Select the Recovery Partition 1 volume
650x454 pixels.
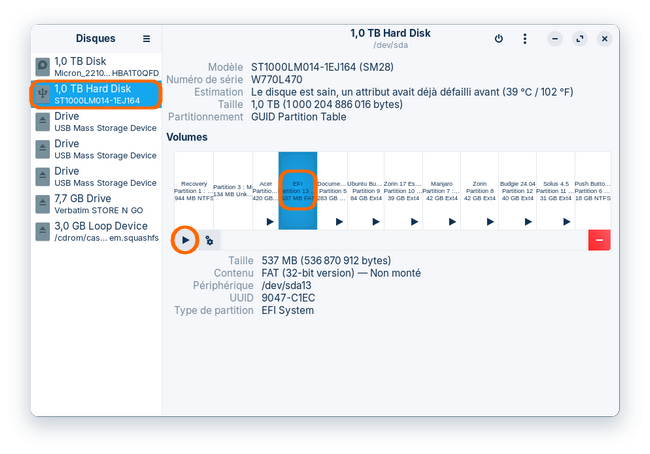pos(193,190)
